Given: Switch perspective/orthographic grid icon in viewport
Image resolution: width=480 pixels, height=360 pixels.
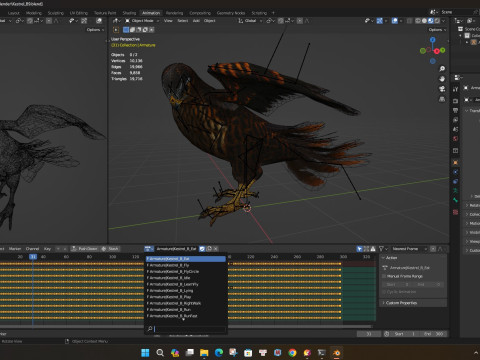Looking at the screenshot, I should point(442,99).
